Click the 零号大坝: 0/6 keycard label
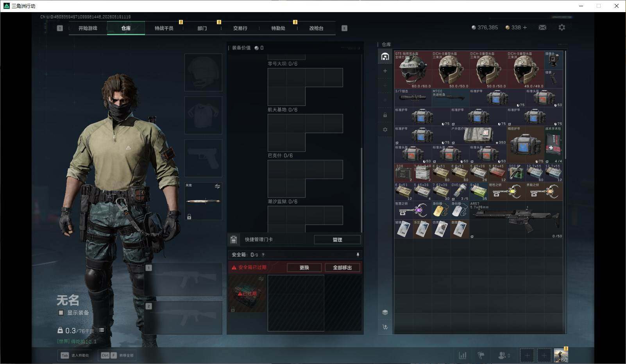The image size is (626, 364). pyautogui.click(x=283, y=64)
